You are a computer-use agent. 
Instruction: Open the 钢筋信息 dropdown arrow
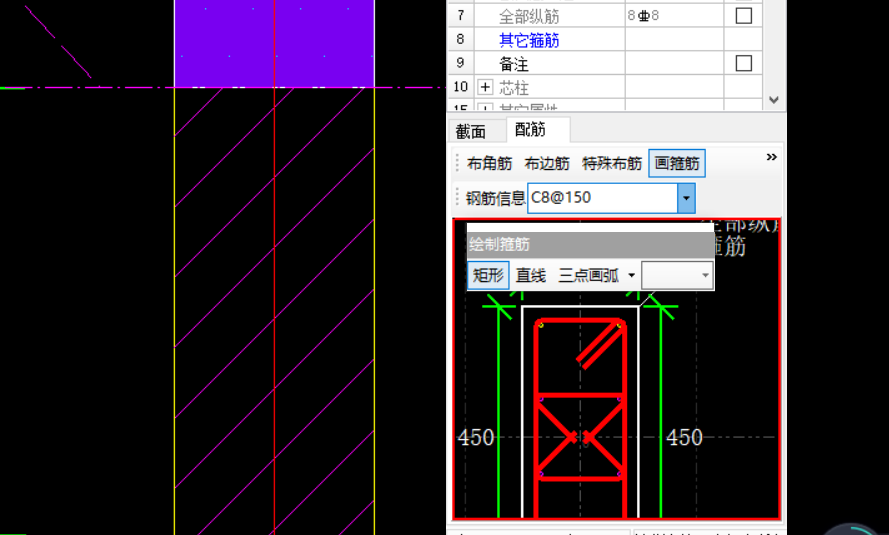pos(686,198)
